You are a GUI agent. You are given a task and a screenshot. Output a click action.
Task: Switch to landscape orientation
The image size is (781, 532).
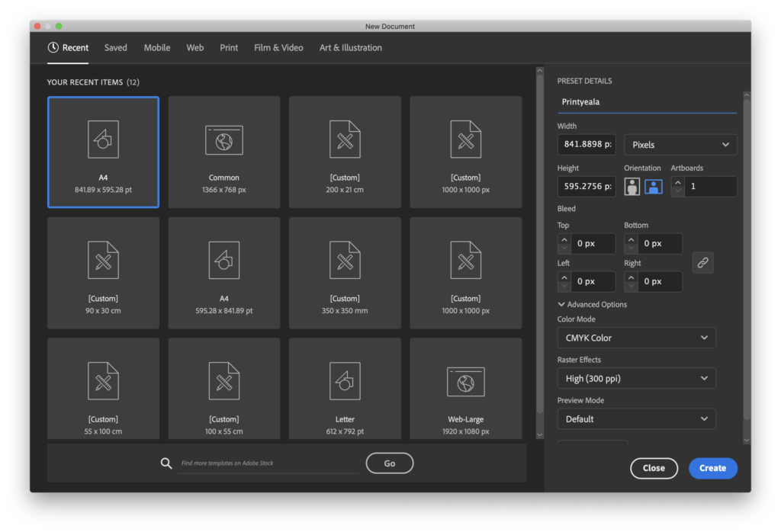(653, 186)
